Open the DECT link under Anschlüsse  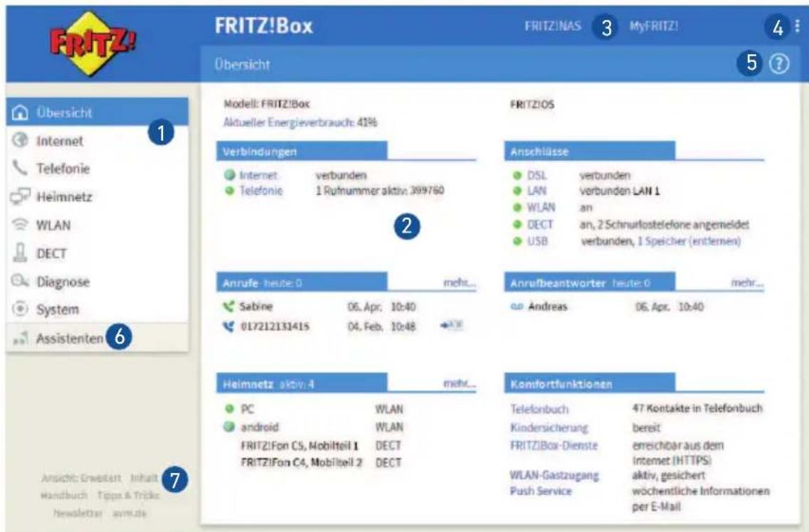click(x=540, y=224)
